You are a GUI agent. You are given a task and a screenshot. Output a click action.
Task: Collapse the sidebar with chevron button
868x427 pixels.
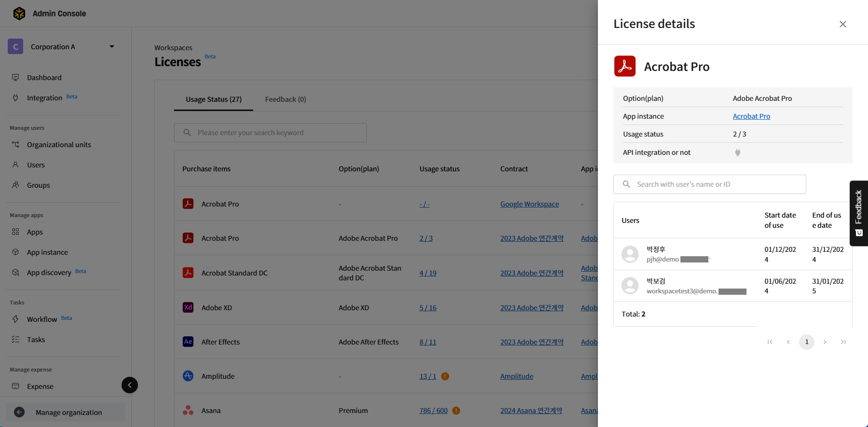130,385
